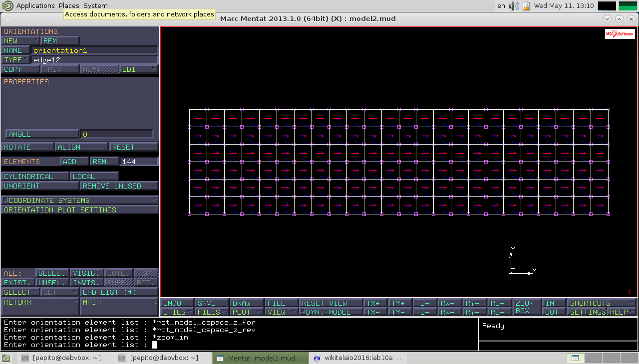The image size is (639, 364).
Task: Click the END LIST (#) button
Action: pyautogui.click(x=119, y=292)
